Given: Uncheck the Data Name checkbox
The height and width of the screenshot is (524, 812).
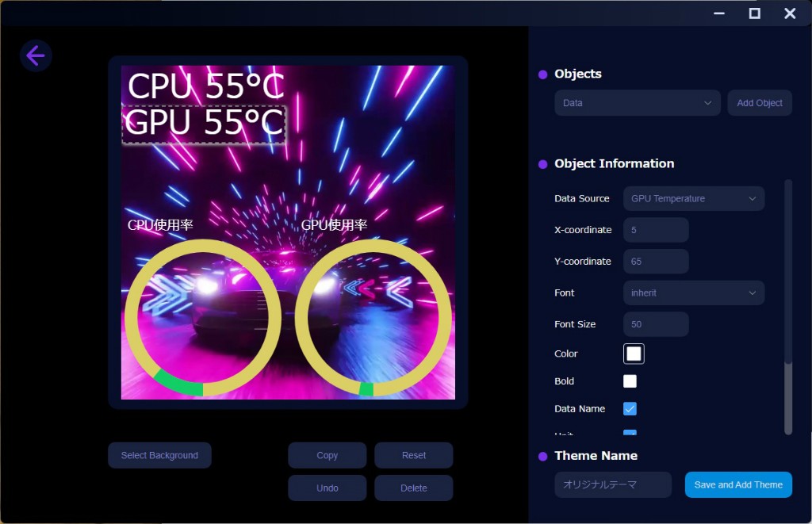Looking at the screenshot, I should coord(630,409).
